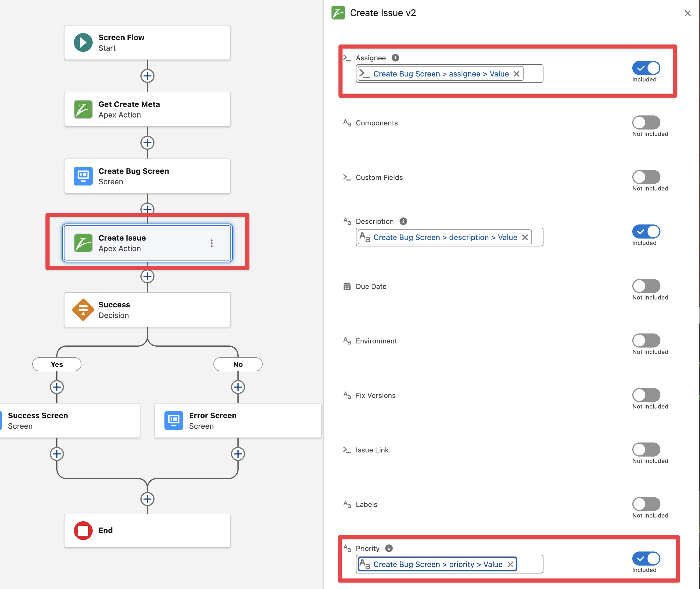The image size is (700, 589).
Task: Click the red End stop icon
Action: (x=83, y=530)
